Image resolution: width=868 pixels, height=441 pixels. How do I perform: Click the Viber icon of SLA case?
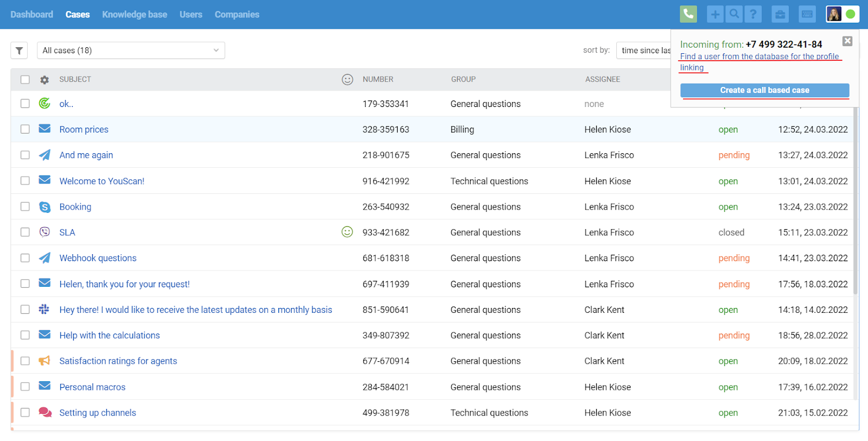point(44,232)
